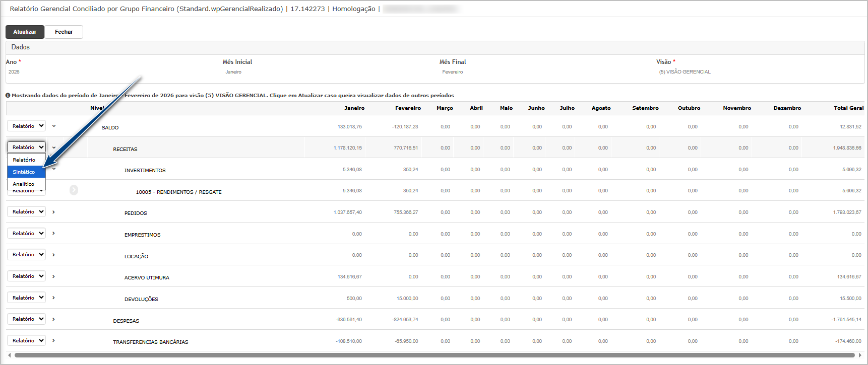Click the PEDIDOS row label

(x=136, y=213)
